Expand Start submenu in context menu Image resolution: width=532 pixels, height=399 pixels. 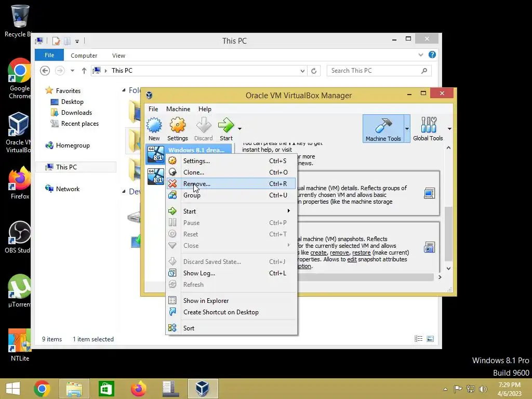coord(231,211)
